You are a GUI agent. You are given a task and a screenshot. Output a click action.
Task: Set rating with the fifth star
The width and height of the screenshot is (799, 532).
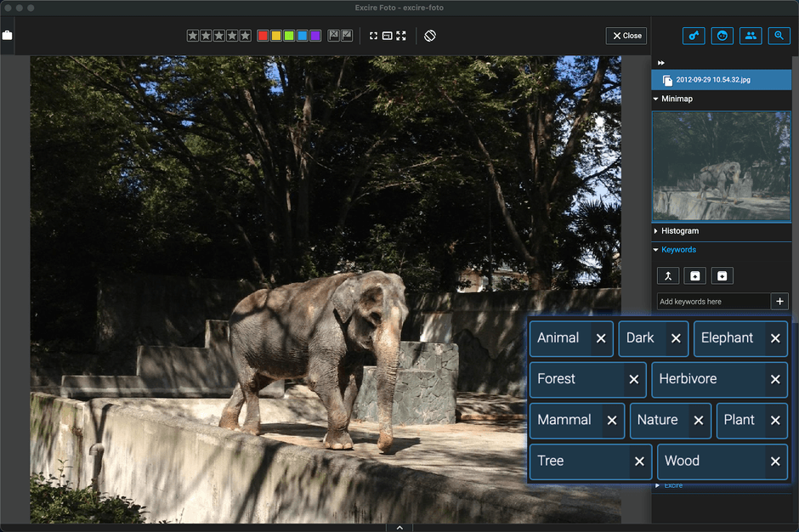tap(246, 36)
